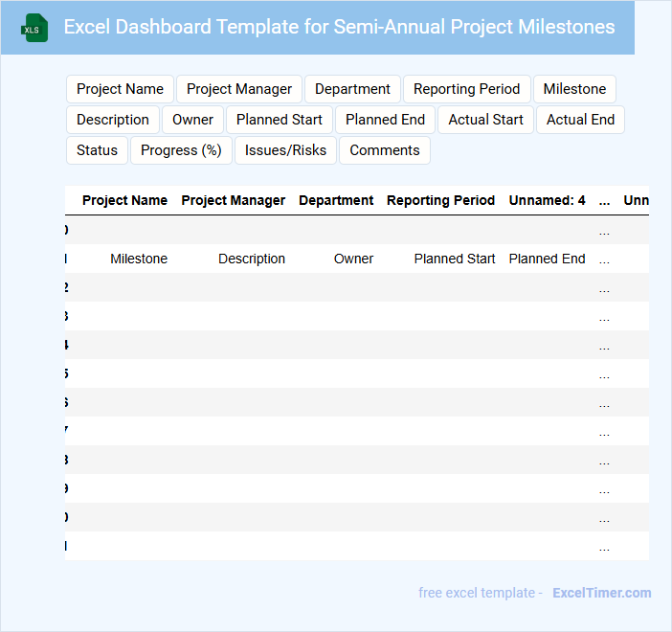
Task: Click the Owner tag chip
Action: [192, 120]
